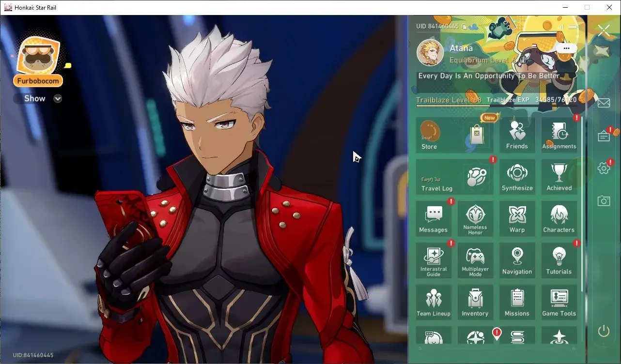Open the mail envelope icon
This screenshot has width=621, height=364.
[x=604, y=103]
